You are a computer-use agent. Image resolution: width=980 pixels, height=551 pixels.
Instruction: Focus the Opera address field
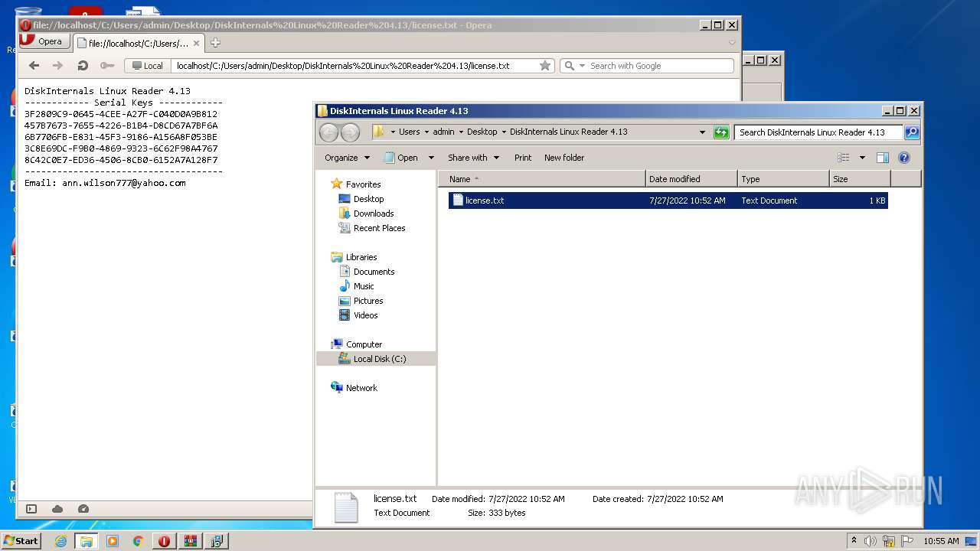pyautogui.click(x=356, y=66)
